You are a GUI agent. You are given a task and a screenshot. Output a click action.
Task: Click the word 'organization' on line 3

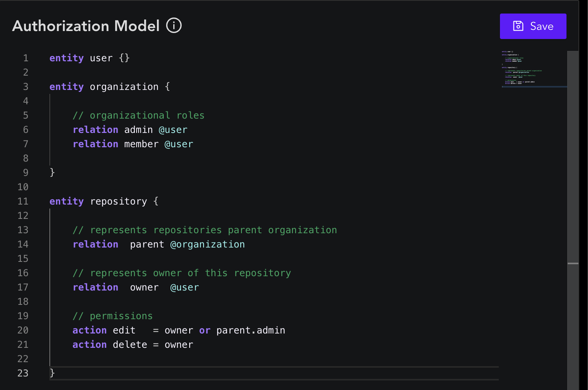pyautogui.click(x=124, y=87)
